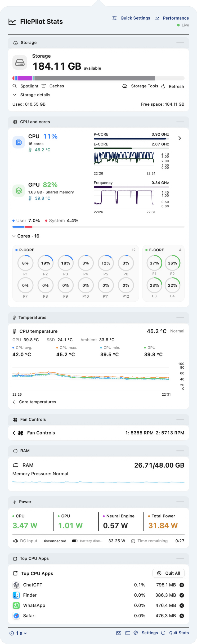Select the P1 core gauge
The image size is (197, 644).
[x=25, y=263]
